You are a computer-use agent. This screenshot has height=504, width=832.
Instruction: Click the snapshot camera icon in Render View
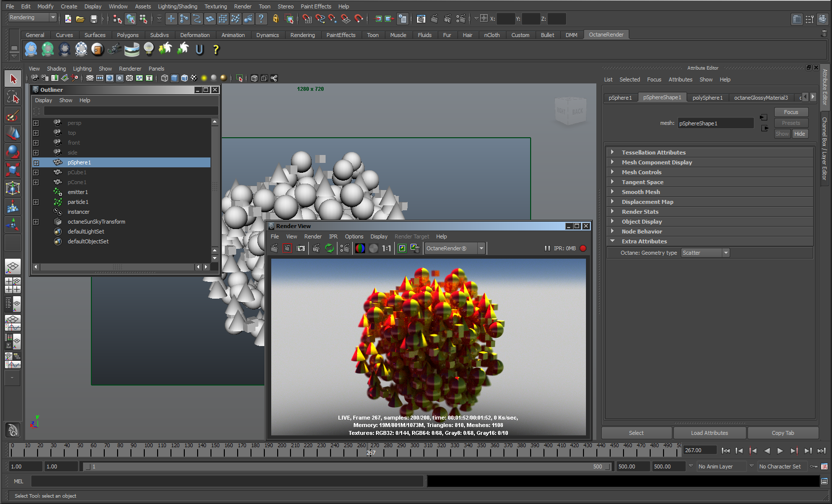[301, 248]
